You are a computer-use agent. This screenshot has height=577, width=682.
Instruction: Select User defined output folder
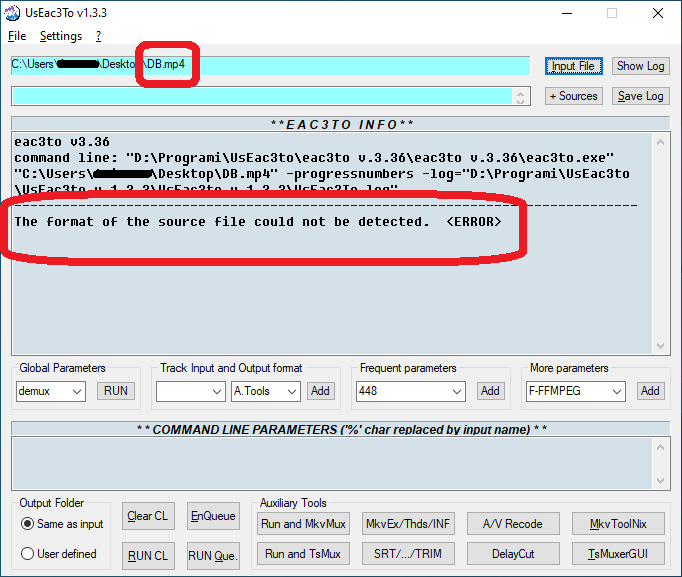59,554
